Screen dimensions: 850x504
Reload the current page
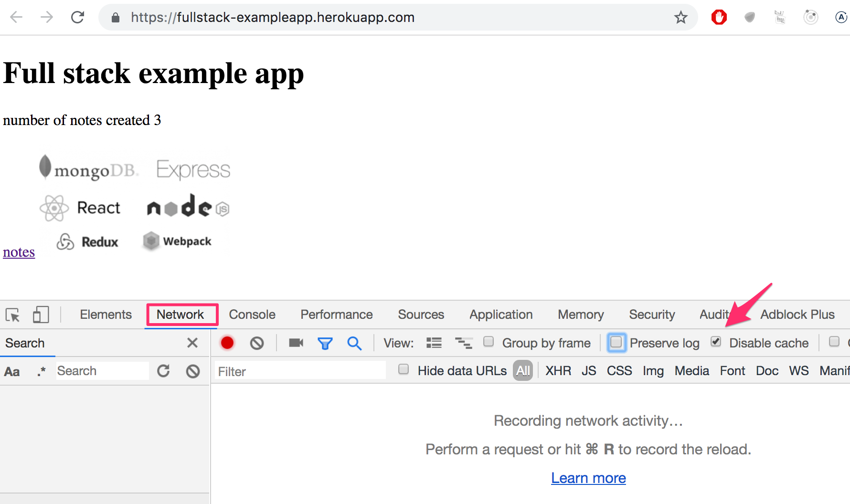(x=77, y=18)
